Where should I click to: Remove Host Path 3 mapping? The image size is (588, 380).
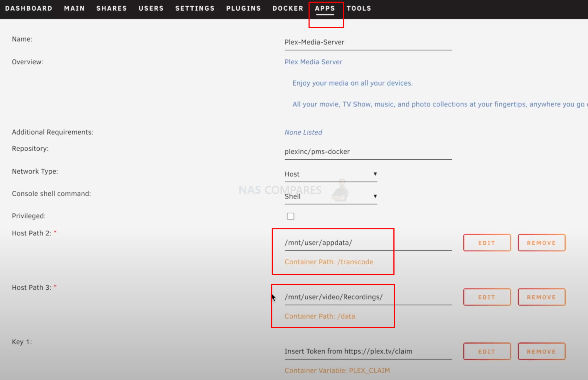click(x=541, y=297)
